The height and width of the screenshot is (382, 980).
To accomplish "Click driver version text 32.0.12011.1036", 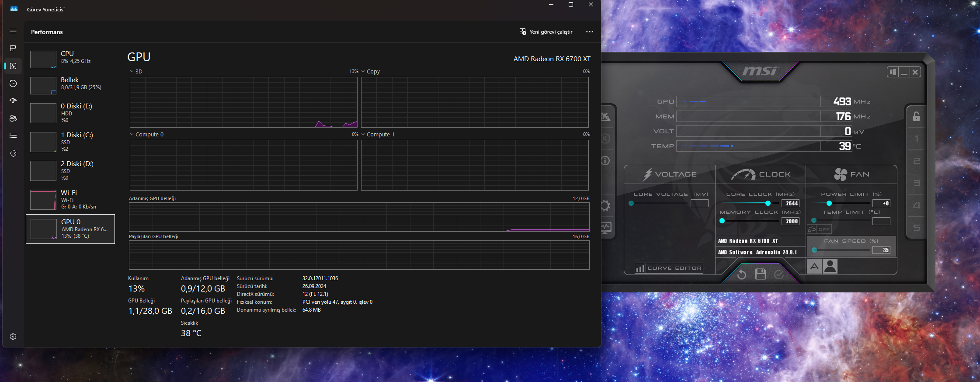I will [x=320, y=278].
